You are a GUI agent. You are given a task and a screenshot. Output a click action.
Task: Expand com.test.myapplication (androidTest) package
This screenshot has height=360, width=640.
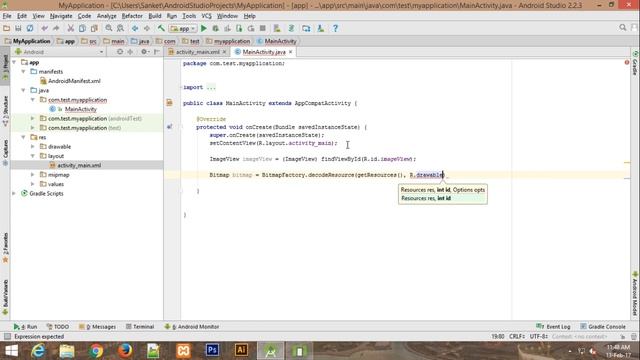point(33,118)
